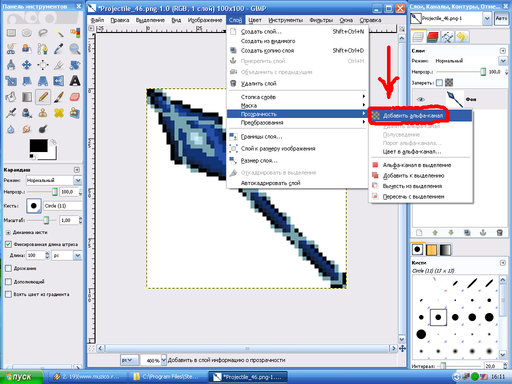
Task: Toggle visibility eye of Фон layer
Action: coord(421,99)
